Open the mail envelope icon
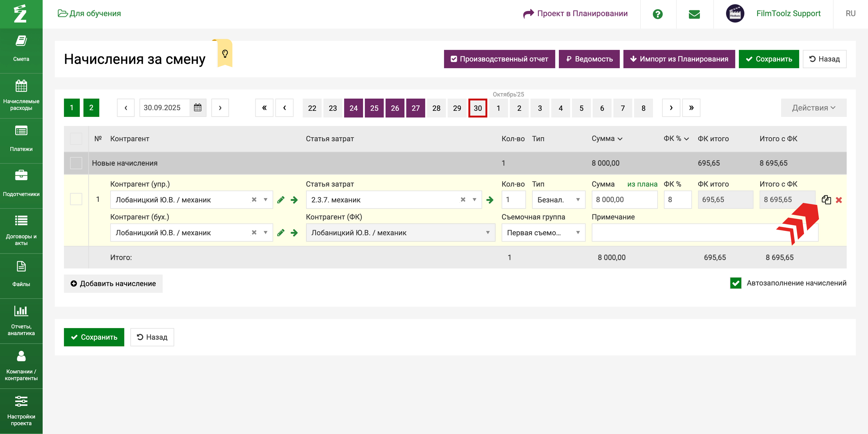This screenshot has width=868, height=434. pos(694,14)
